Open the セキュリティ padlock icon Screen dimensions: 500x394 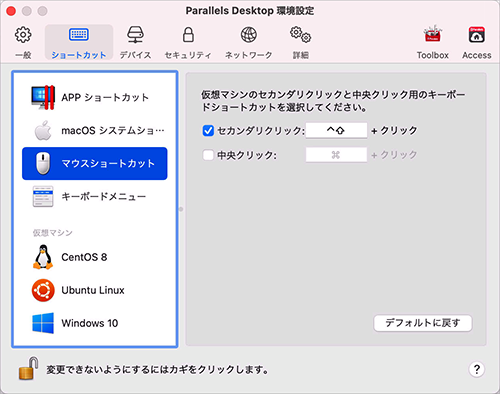[x=188, y=35]
